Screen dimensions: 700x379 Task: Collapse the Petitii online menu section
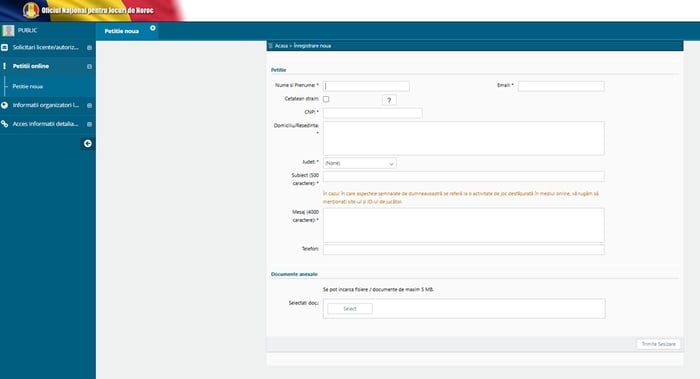click(x=89, y=66)
